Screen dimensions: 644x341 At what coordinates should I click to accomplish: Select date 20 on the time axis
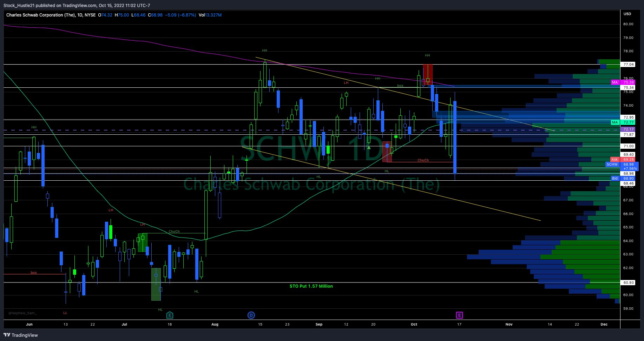pos(373,325)
